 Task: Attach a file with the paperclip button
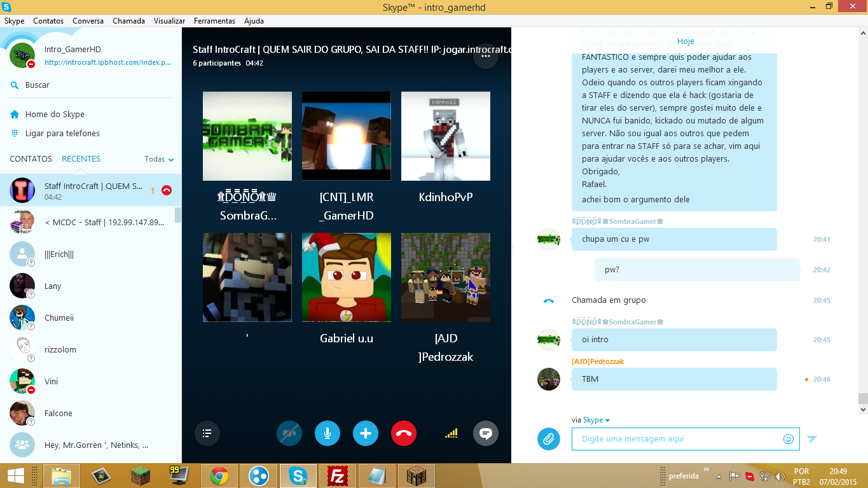549,439
